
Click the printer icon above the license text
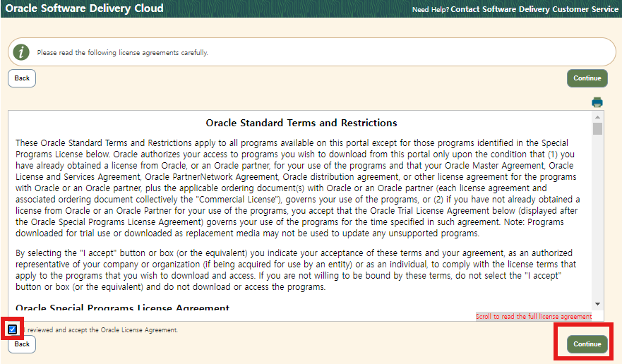[597, 102]
